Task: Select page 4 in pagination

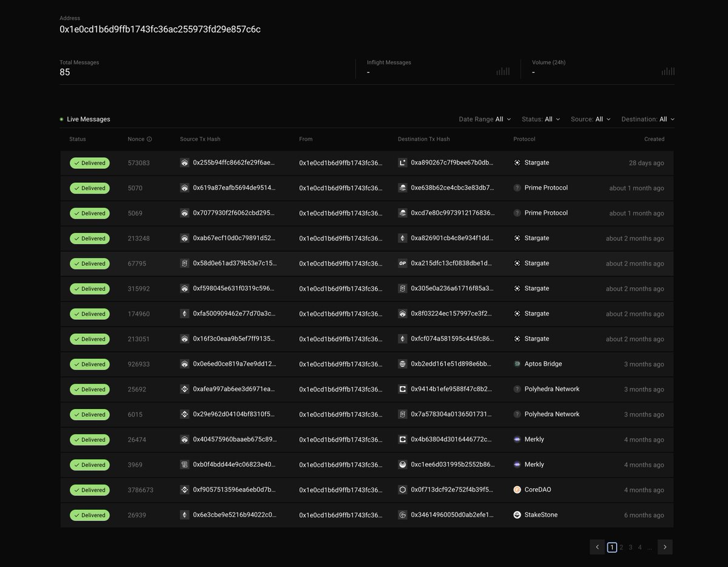Action: click(x=639, y=547)
